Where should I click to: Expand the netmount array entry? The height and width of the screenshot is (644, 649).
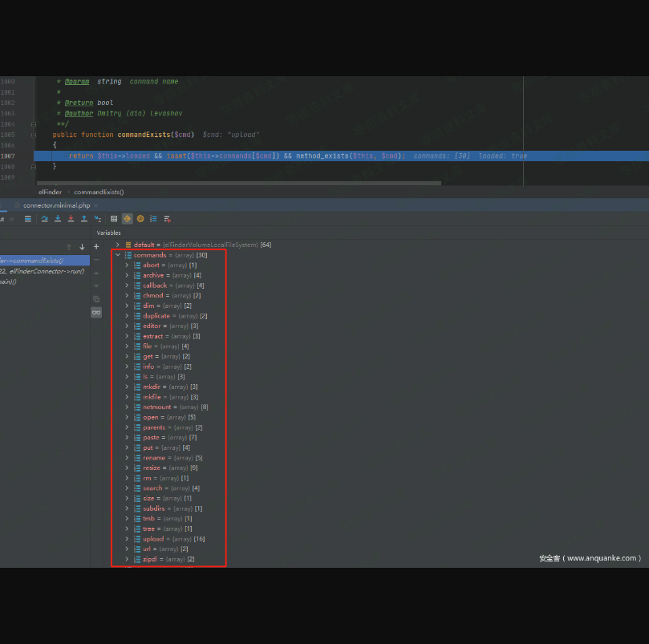pyautogui.click(x=127, y=407)
